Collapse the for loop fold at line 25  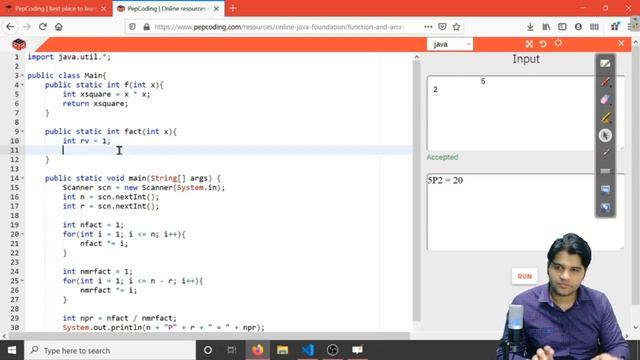tap(22, 281)
